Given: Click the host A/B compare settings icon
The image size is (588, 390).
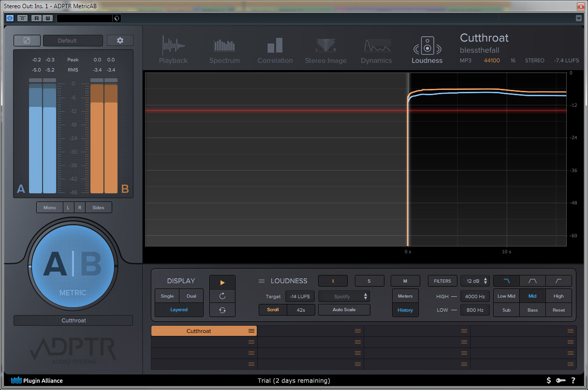Looking at the screenshot, I should pyautogui.click(x=23, y=18).
